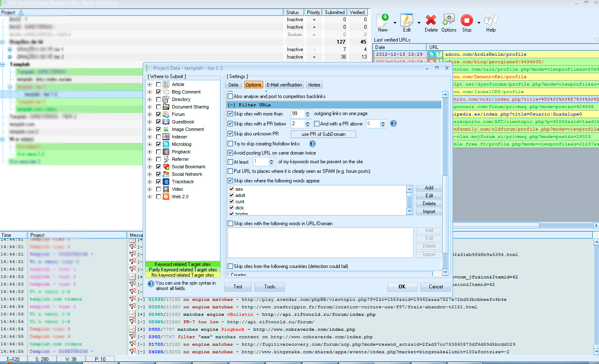
Task: Toggle Skip sites with more than outgoing links
Action: [x=230, y=113]
